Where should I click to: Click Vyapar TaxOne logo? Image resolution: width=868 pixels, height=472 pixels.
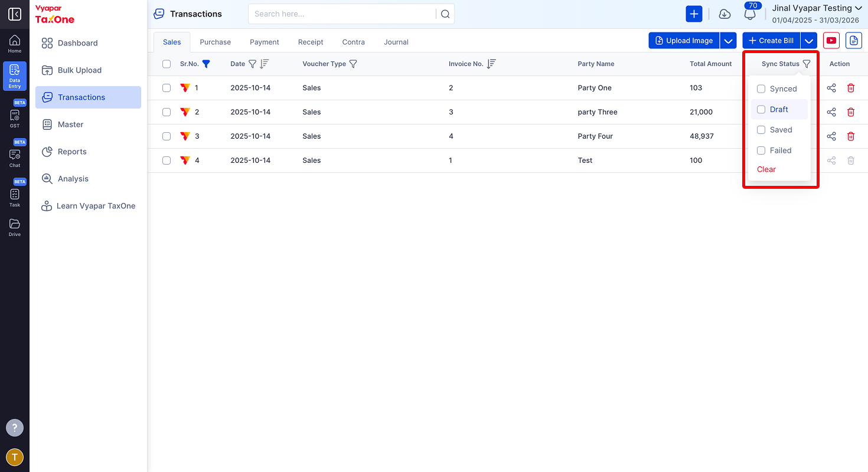[55, 15]
